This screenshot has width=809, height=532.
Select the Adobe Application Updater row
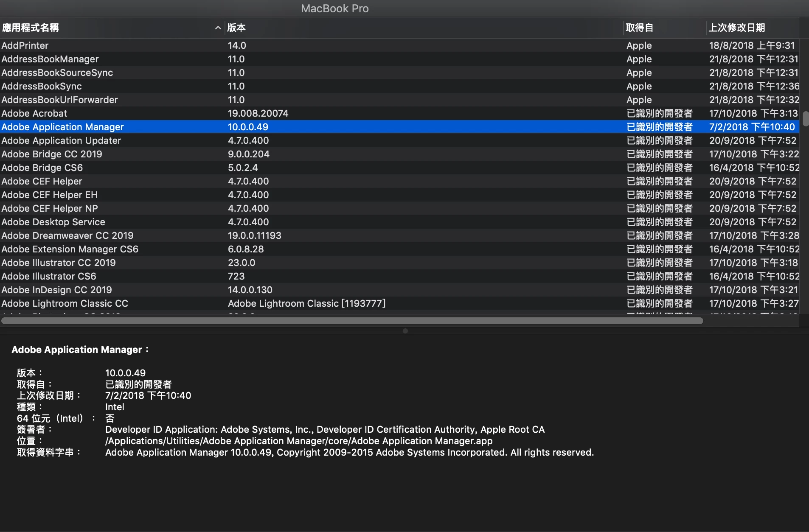click(399, 140)
